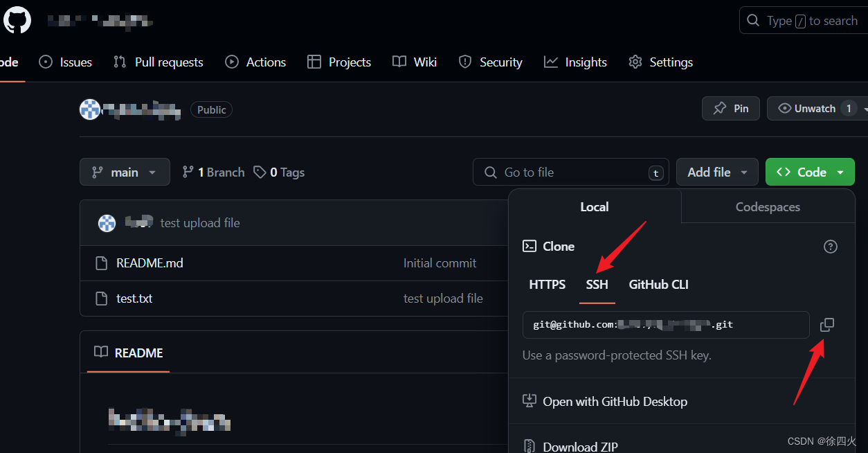Open repository Settings
Image resolution: width=868 pixels, height=453 pixels.
660,62
